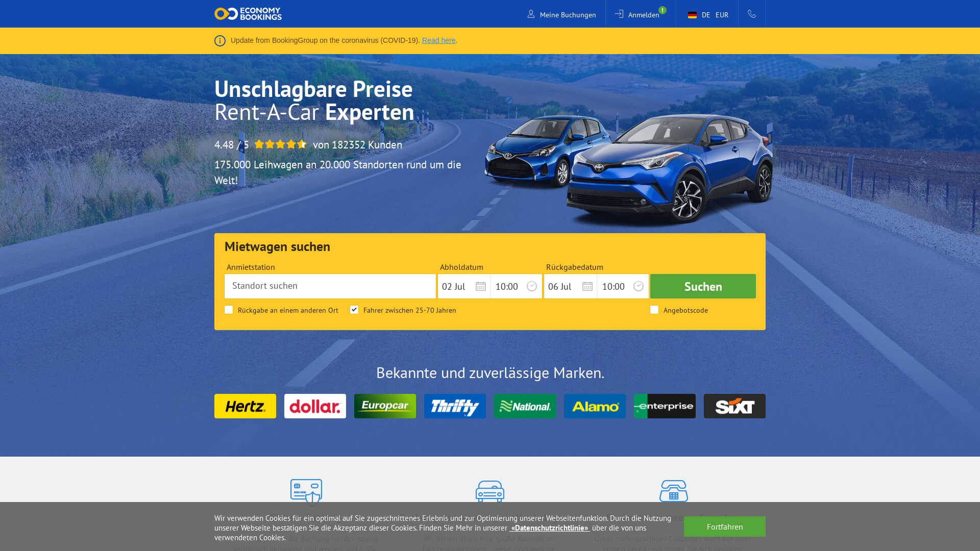Open the return time clock icon
Viewport: 980px width, 551px height.
pyautogui.click(x=639, y=286)
